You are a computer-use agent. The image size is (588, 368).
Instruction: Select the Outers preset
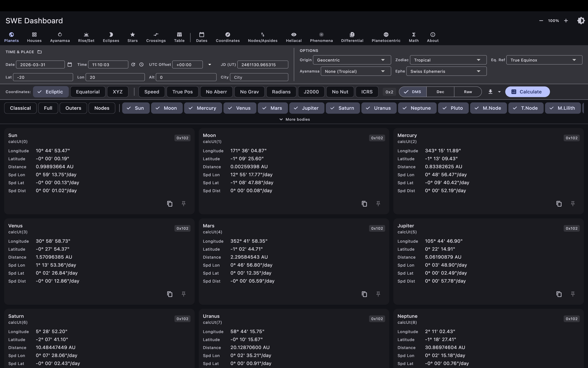tap(73, 108)
